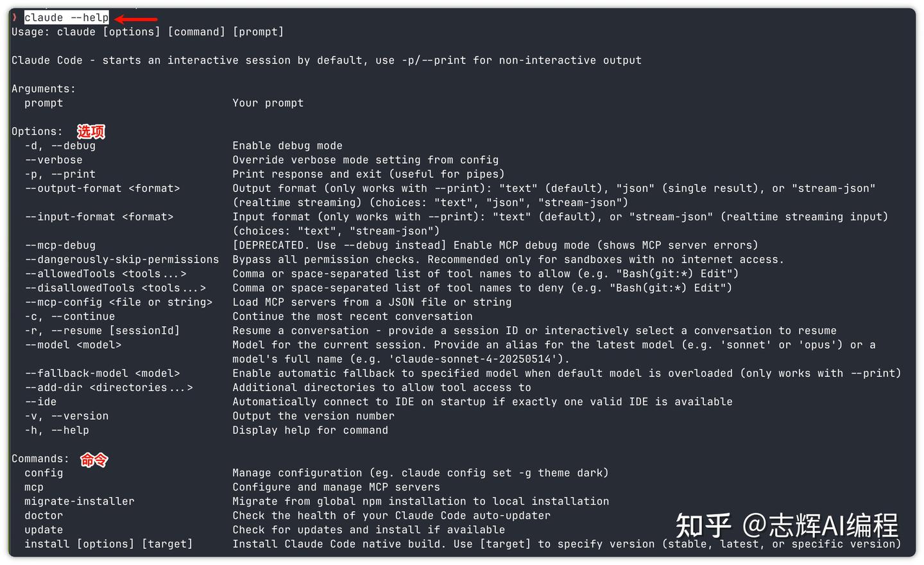
Task: Click the --output-format <format> option
Action: 102,188
